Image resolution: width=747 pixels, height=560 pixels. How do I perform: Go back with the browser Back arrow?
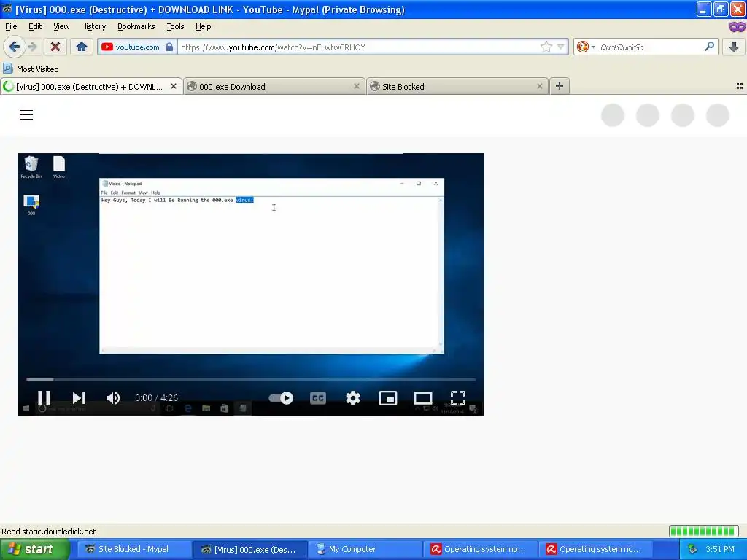15,47
